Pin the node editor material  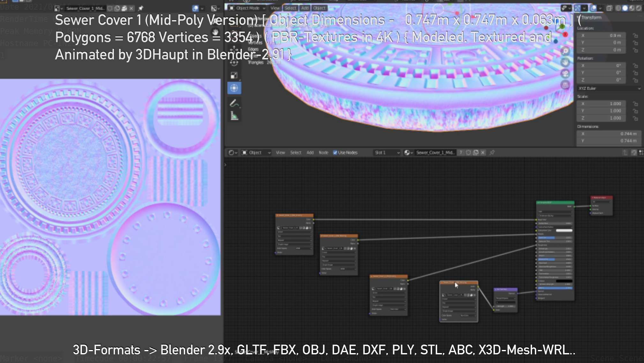492,152
